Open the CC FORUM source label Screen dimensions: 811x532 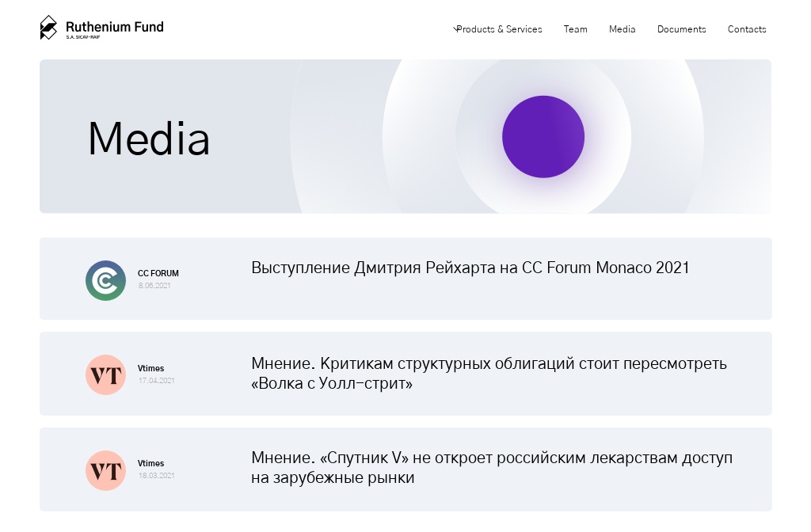158,273
